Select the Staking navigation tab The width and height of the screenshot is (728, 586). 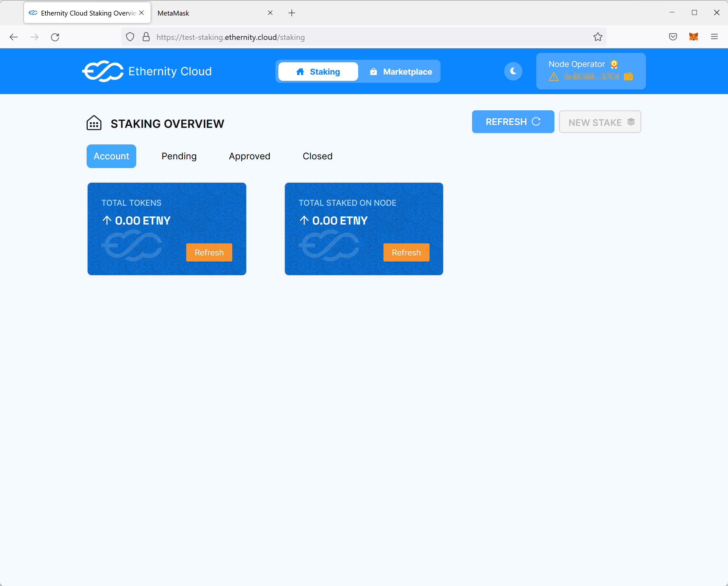pos(318,72)
